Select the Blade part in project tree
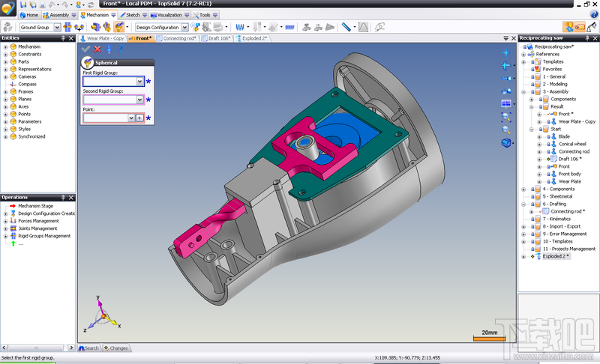 (564, 136)
